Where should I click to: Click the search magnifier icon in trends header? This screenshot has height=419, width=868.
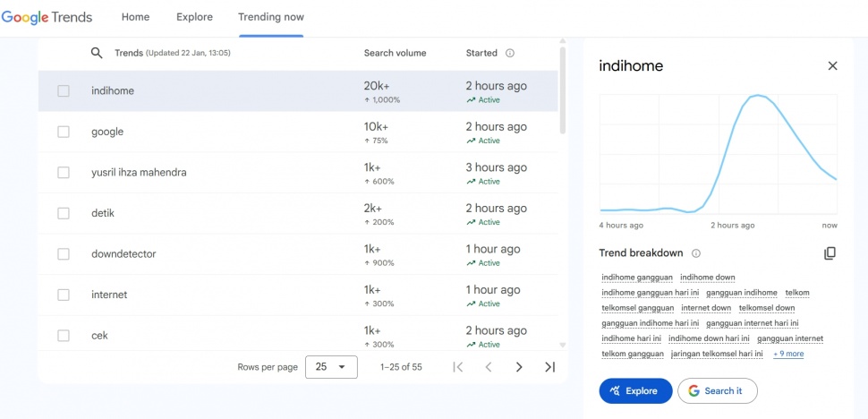tap(97, 54)
